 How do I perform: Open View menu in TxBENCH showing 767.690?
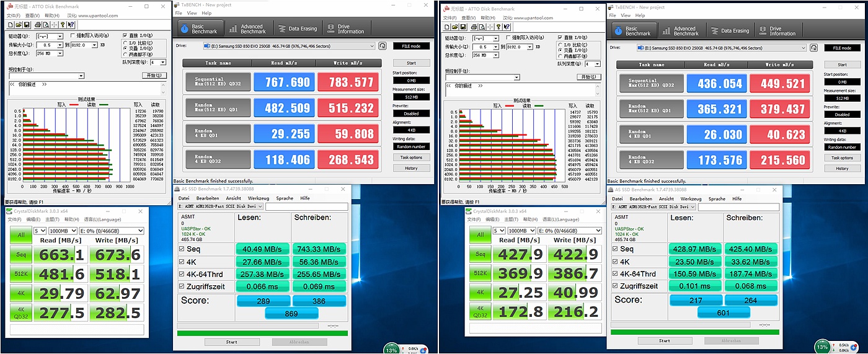pos(192,13)
